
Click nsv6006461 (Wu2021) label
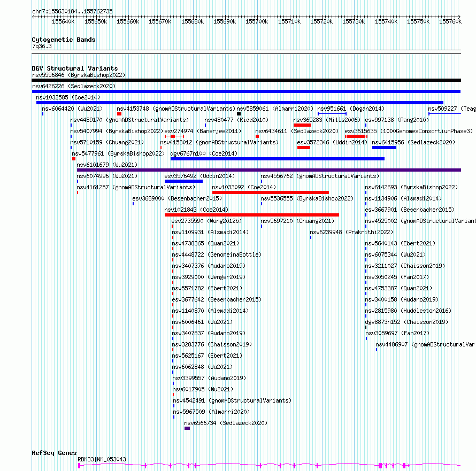[x=203, y=322]
